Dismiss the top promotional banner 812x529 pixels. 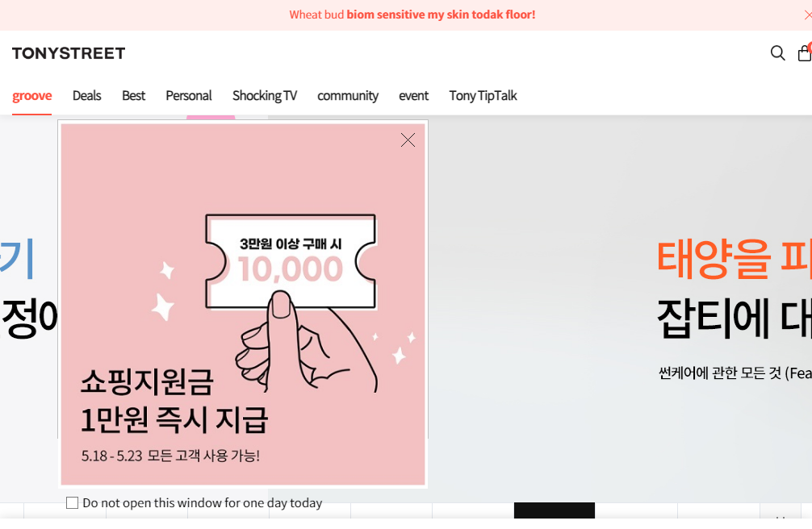click(808, 15)
